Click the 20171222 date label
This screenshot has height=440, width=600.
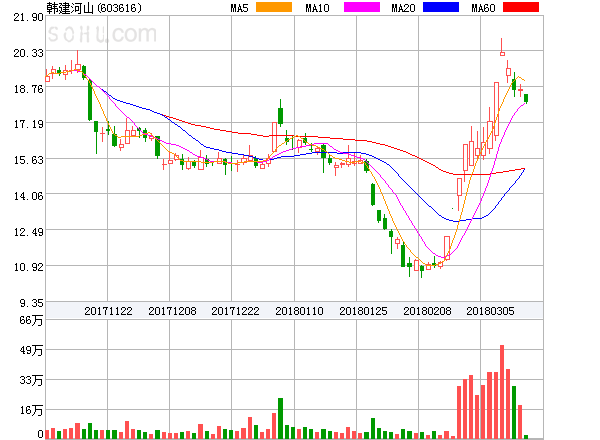235,311
